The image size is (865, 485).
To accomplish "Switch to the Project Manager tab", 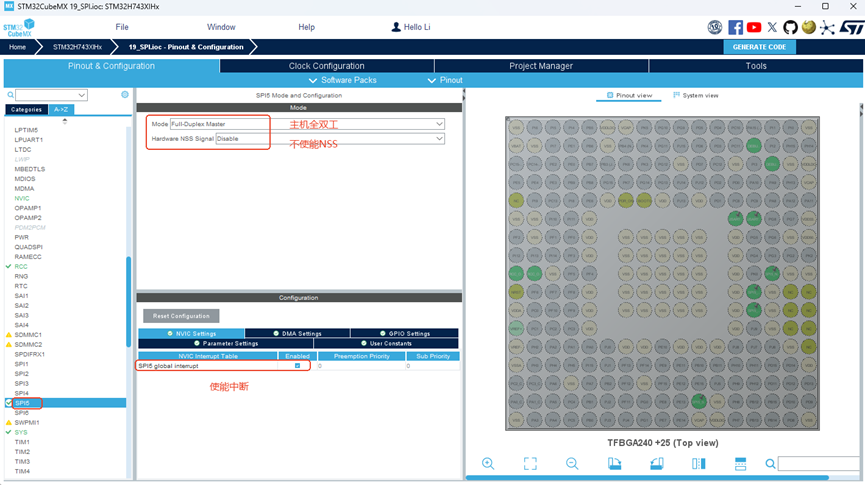I will point(541,66).
